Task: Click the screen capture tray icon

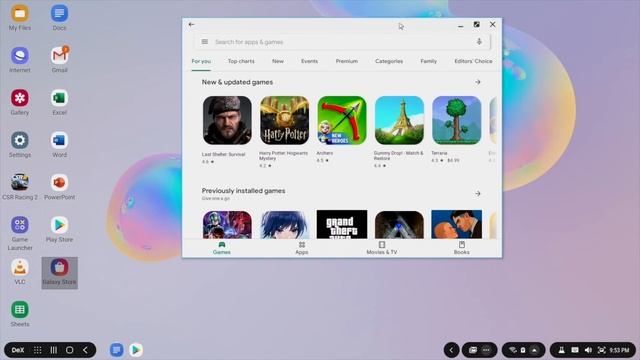Action: coord(601,350)
